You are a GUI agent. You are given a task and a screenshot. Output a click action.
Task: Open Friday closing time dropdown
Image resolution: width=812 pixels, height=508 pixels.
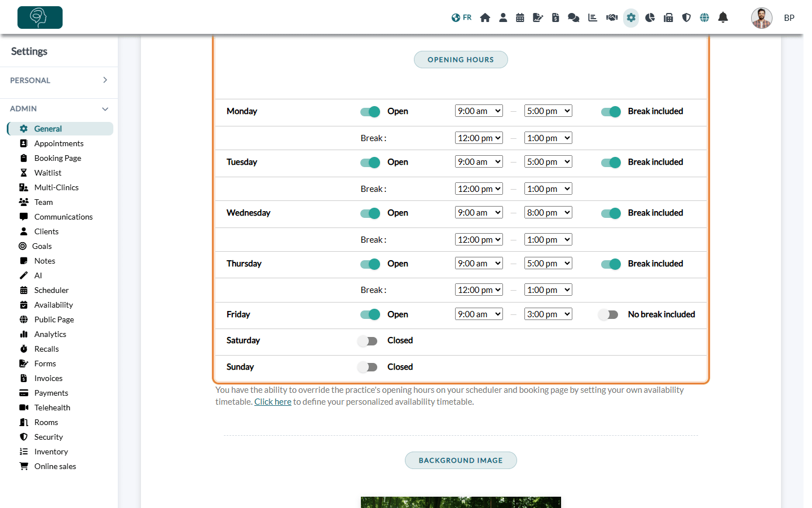point(548,314)
